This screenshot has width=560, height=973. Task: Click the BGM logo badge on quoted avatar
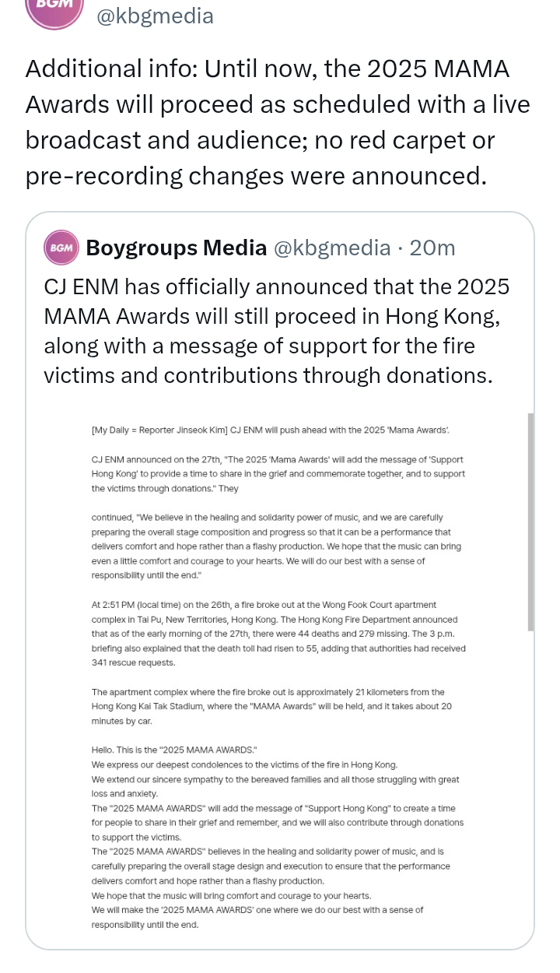coord(61,248)
